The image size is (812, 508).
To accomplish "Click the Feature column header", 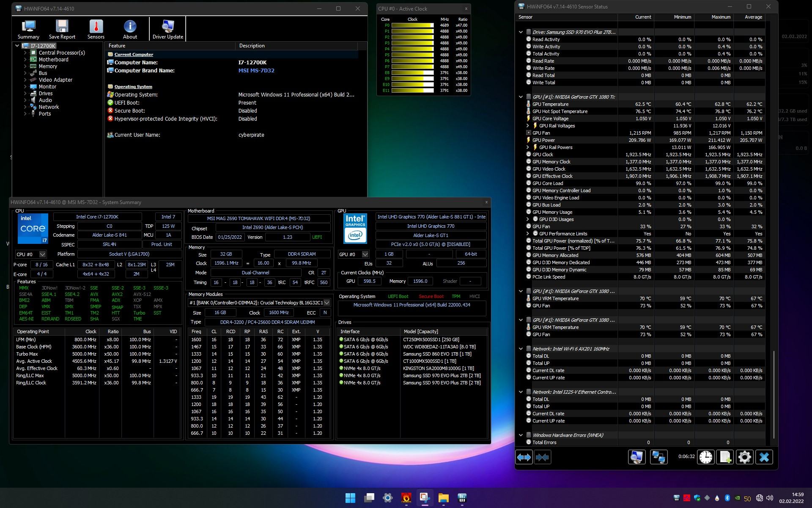I will (x=170, y=46).
